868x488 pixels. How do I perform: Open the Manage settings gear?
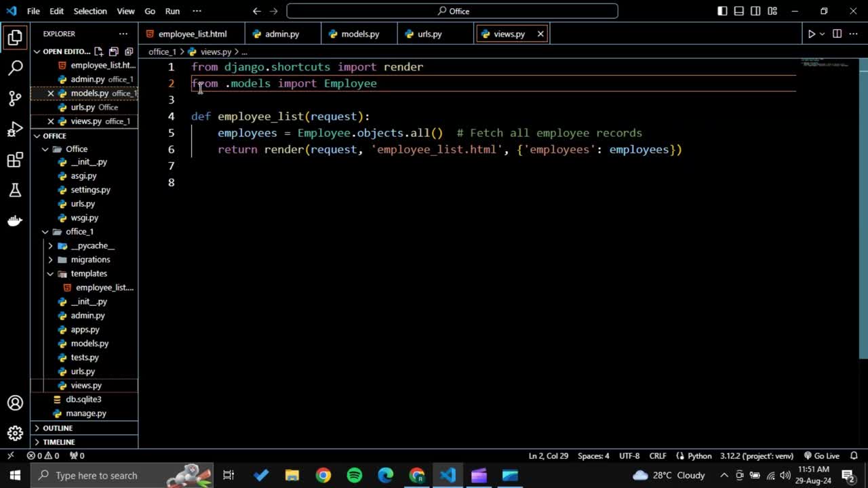15,432
